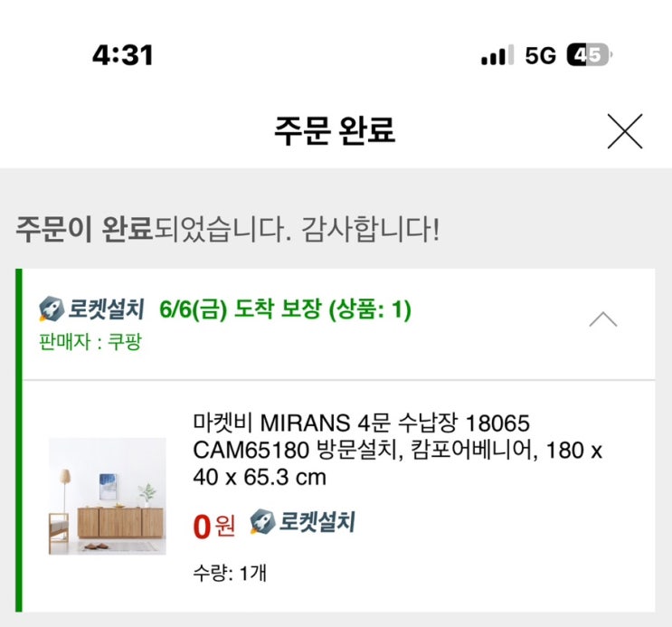Tap the cellular signal bars icon
The height and width of the screenshot is (627, 672).
[x=497, y=55]
